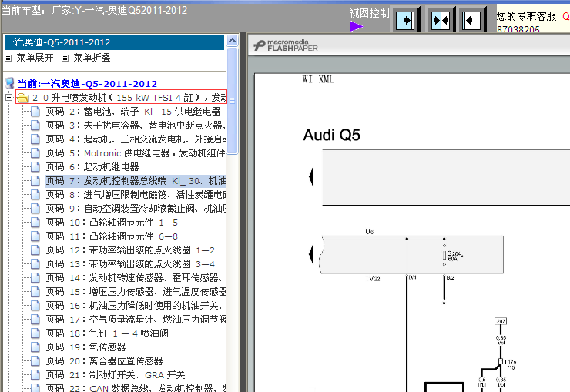Click the computer icon next to 当前
Image resolution: width=570 pixels, height=392 pixels.
tap(10, 83)
